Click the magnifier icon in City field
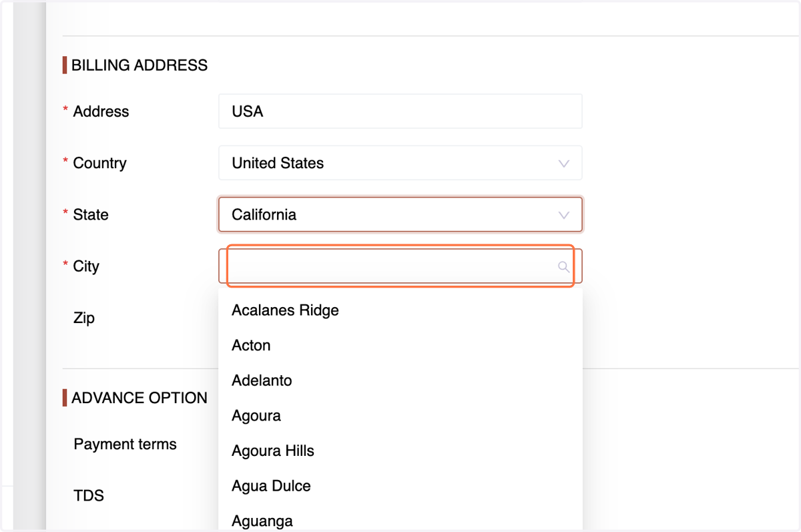The height and width of the screenshot is (532, 801). tap(563, 267)
